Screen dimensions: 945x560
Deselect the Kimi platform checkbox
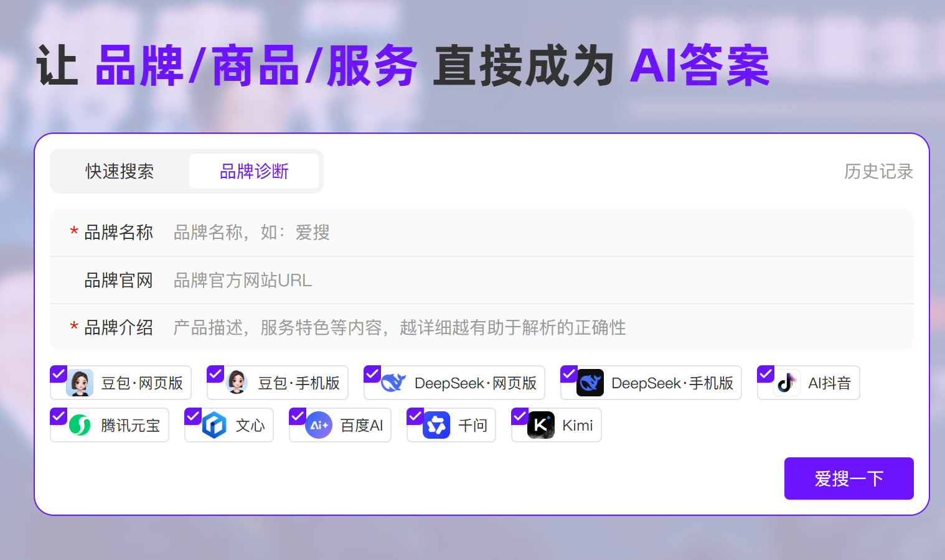click(x=520, y=416)
